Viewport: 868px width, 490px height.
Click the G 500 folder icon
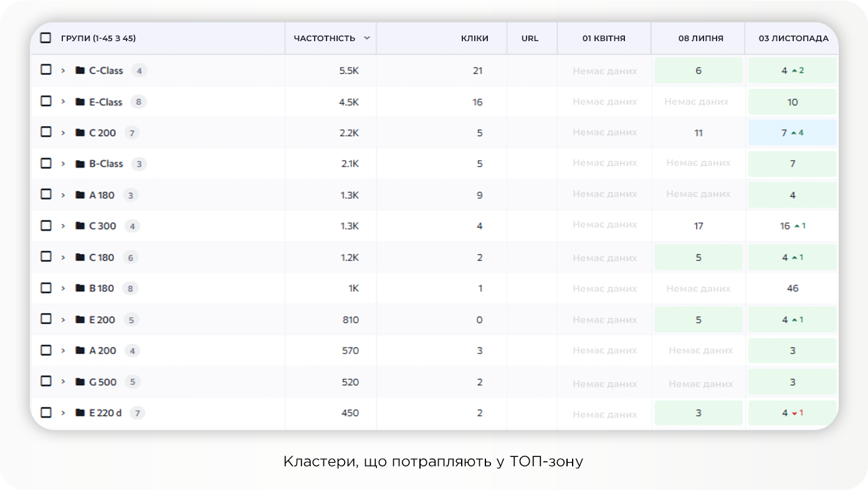[x=80, y=382]
